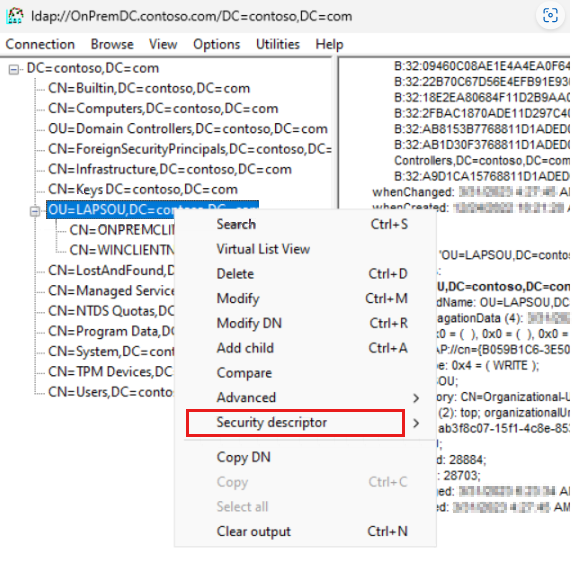Select CN=Infrastructure tree node
Screen dimensions: 576x561
[170, 169]
